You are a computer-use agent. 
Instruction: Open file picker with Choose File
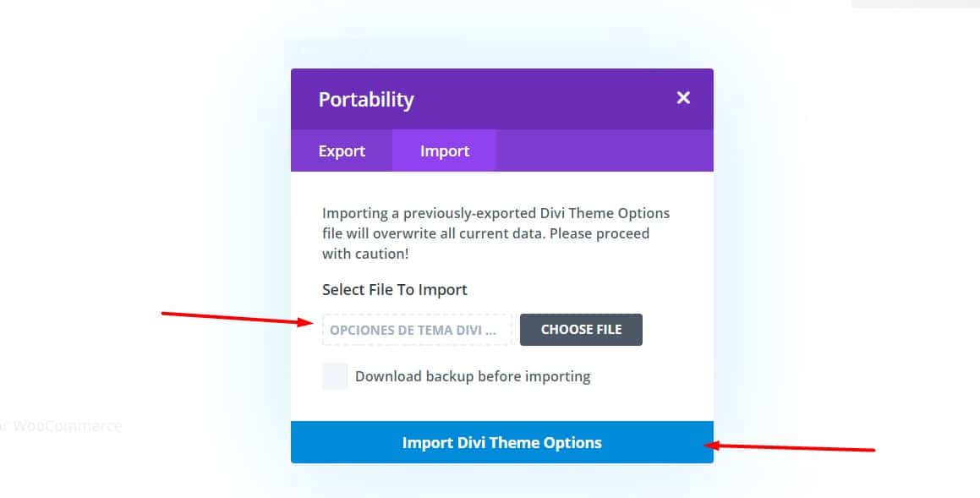click(x=581, y=329)
